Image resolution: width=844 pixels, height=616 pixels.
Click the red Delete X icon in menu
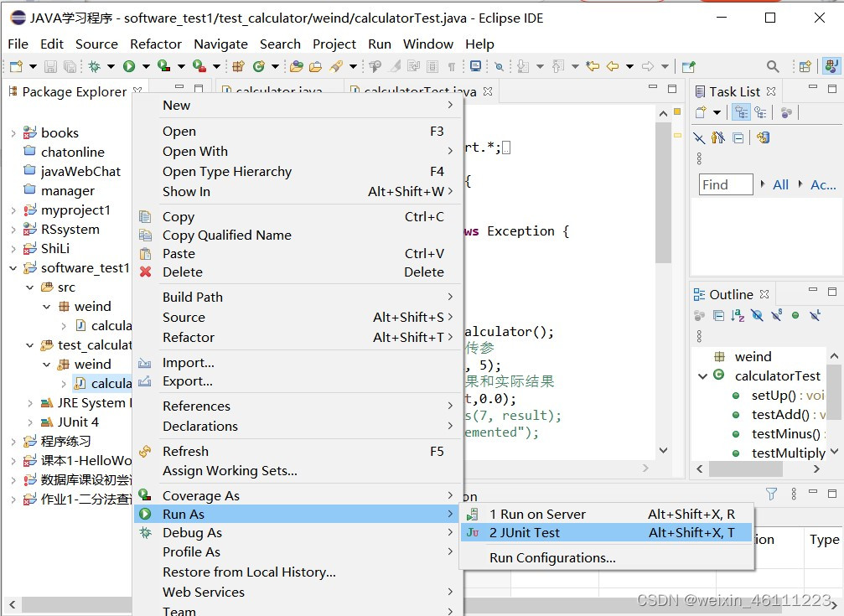(x=145, y=272)
